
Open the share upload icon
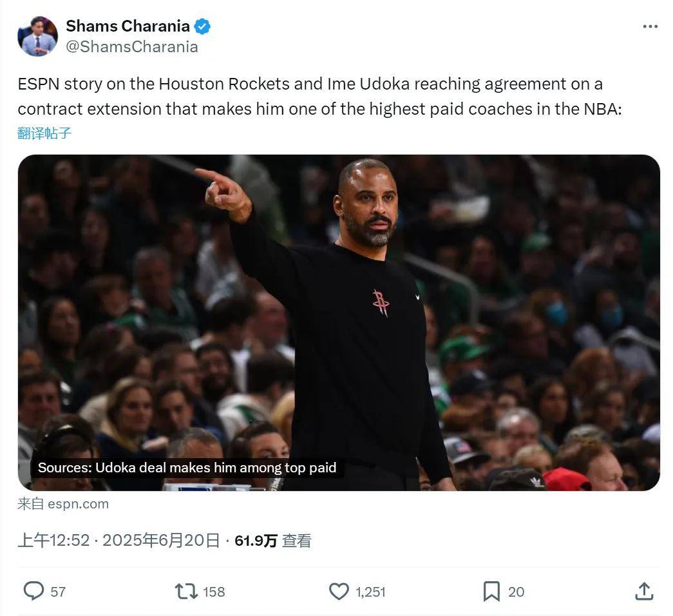tap(644, 591)
